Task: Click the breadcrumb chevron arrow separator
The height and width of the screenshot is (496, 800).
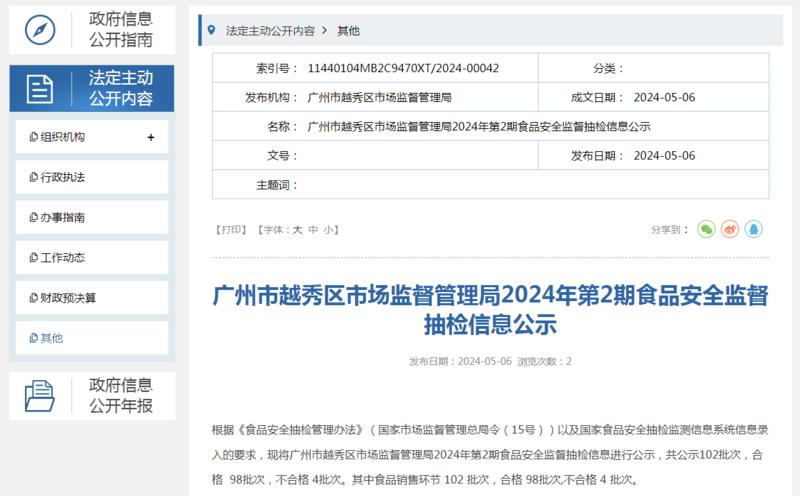Action: [x=324, y=31]
